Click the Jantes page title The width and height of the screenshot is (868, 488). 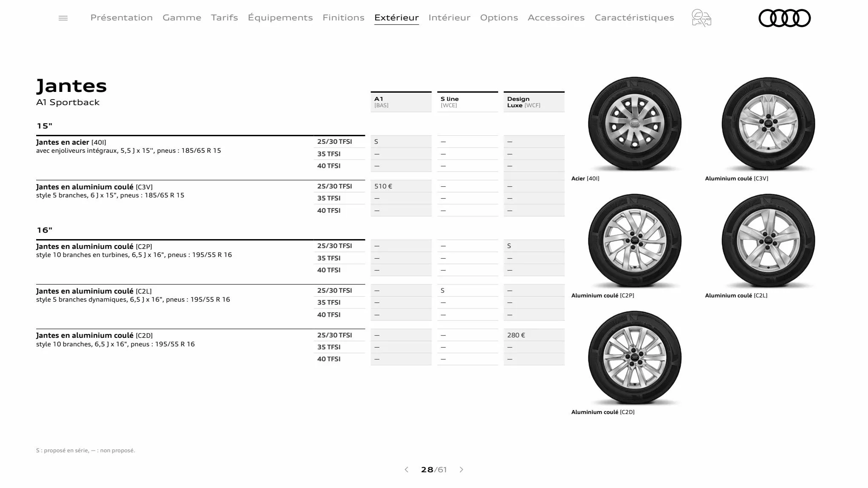(71, 86)
